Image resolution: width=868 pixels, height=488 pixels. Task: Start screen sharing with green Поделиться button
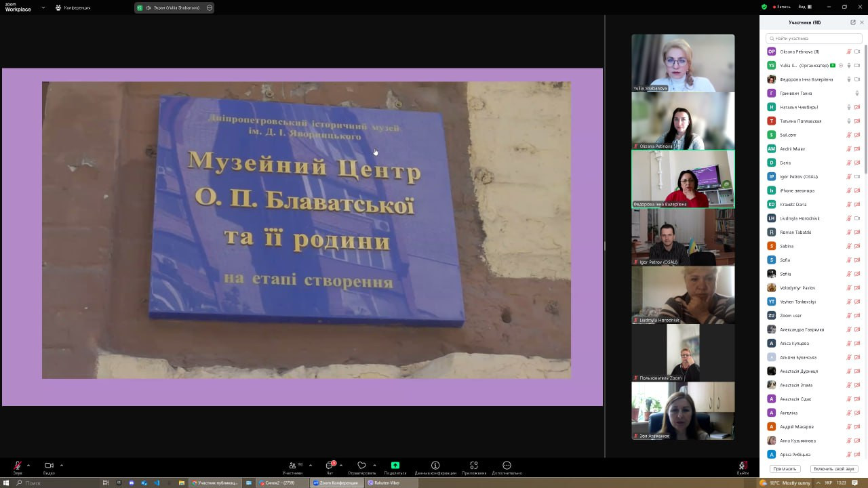[x=395, y=468]
